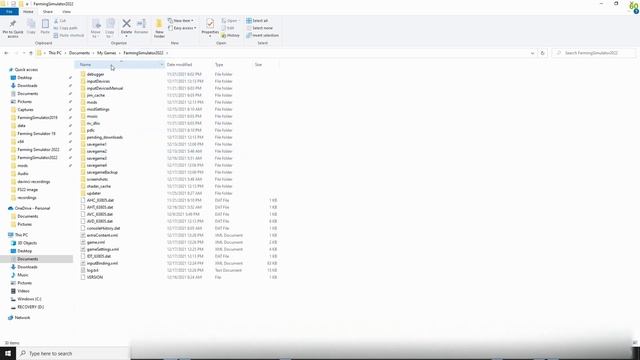Switch to the Share ribbon tab
This screenshot has height=360, width=640.
[48, 12]
